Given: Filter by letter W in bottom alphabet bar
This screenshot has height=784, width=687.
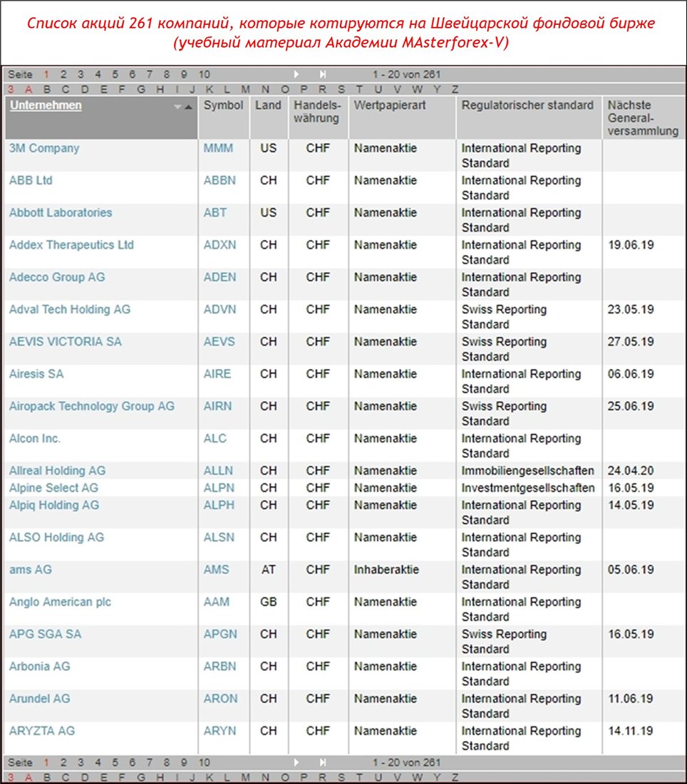Looking at the screenshot, I should 417,778.
